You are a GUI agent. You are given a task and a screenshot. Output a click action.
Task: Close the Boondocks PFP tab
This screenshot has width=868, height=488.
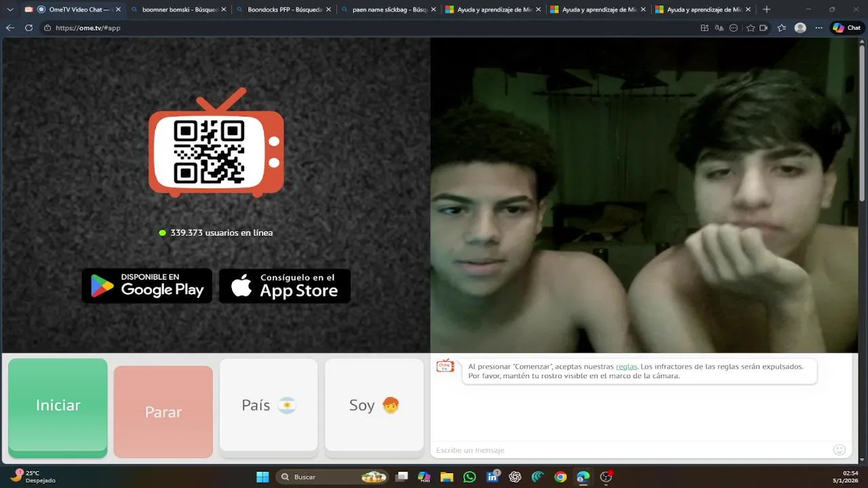click(x=329, y=9)
